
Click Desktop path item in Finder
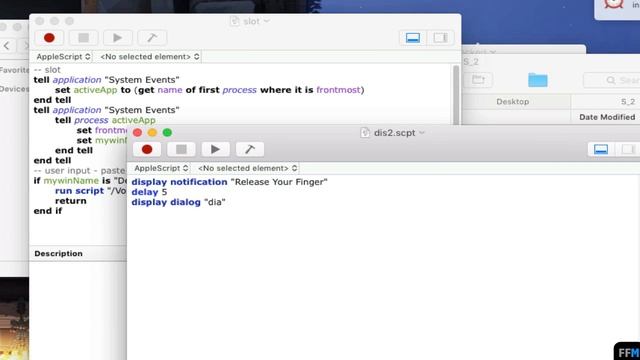coord(513,102)
